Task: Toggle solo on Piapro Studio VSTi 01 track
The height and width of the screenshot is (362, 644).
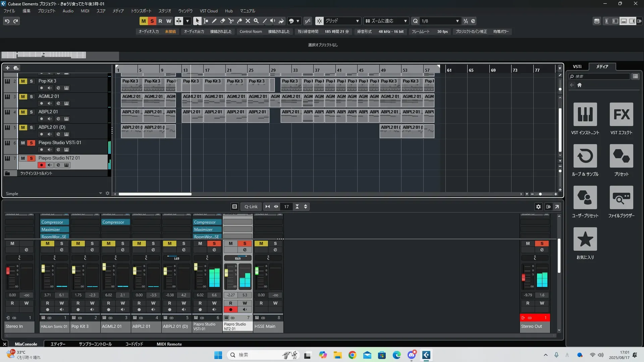Action: pyautogui.click(x=31, y=143)
